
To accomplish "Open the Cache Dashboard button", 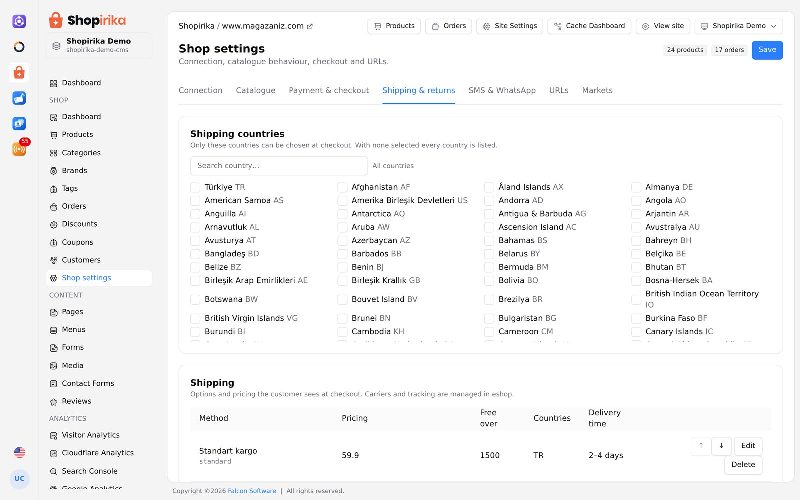I will 589,26.
